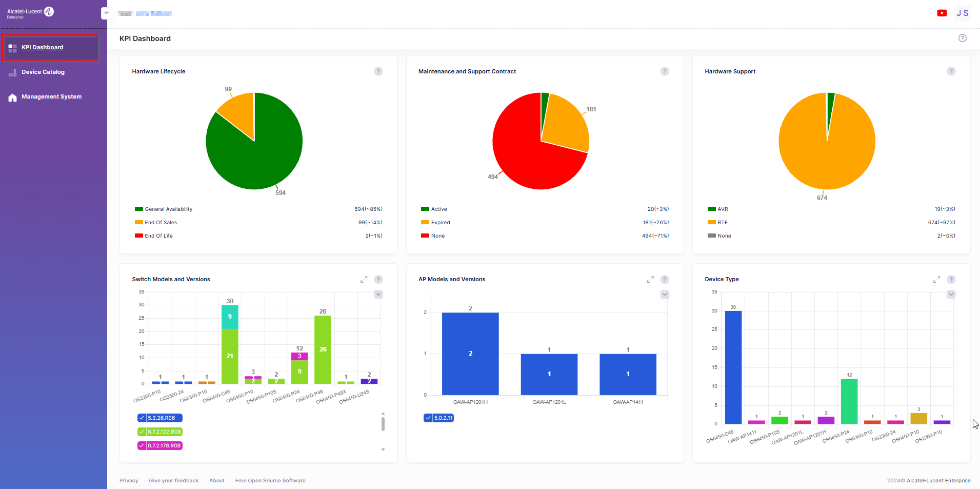Open Device Type chart dropdown chevron
The image size is (980, 489).
951,295
